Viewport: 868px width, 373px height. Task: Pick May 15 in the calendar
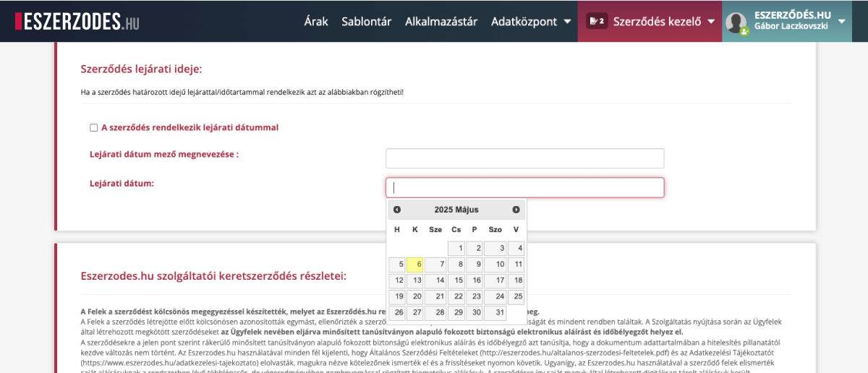(456, 280)
